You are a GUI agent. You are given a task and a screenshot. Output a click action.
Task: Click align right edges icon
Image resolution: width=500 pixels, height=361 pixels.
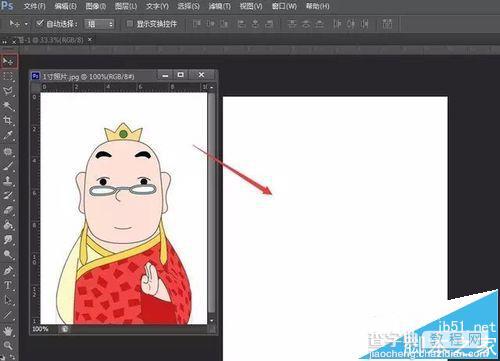pyautogui.click(x=269, y=24)
